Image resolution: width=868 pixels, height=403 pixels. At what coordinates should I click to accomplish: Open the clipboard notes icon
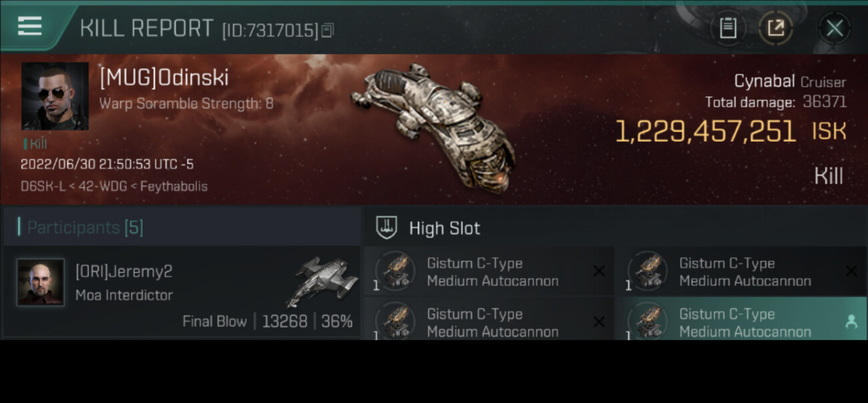728,28
